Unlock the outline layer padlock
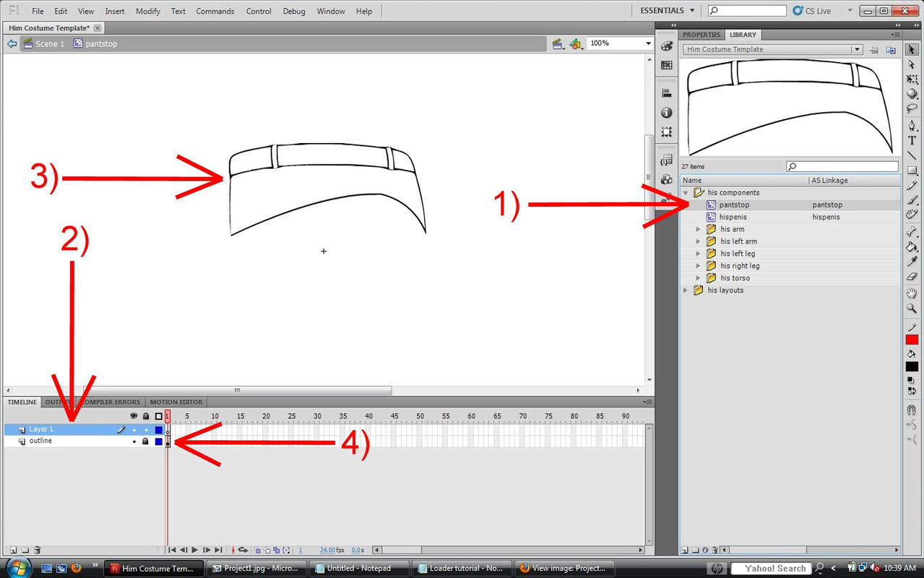Screen dimensions: 924x578 point(145,441)
